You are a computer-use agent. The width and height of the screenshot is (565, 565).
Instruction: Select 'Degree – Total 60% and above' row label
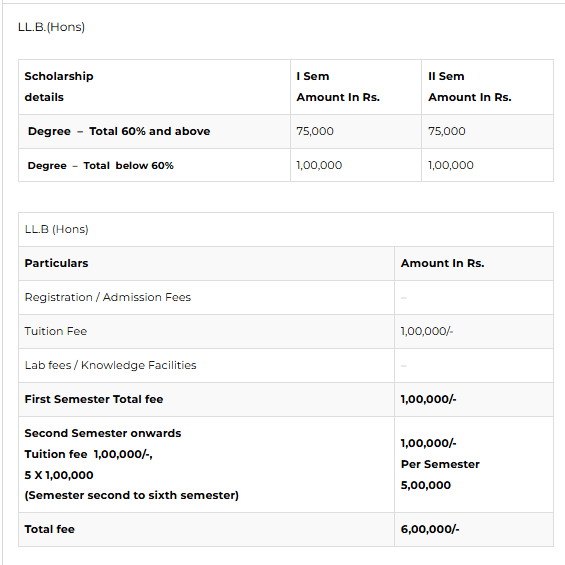[119, 131]
